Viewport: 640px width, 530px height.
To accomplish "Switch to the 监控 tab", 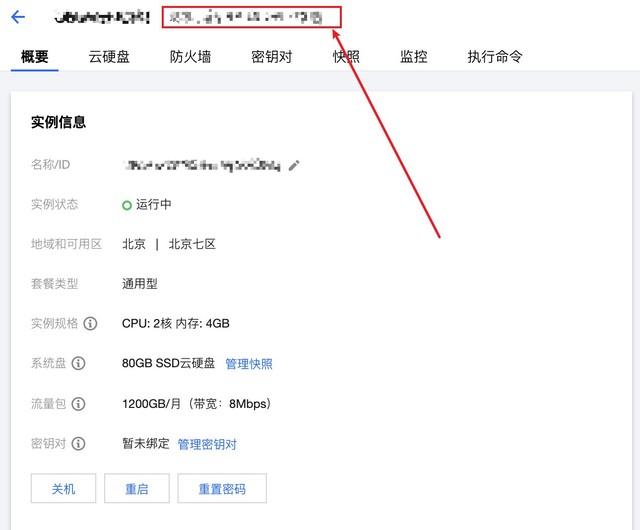I will pos(413,57).
